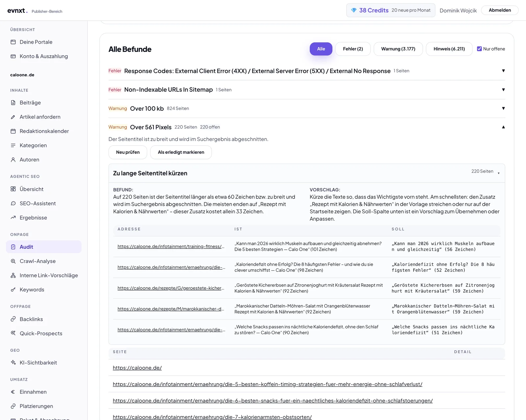
Task: Toggle the Nur offene checkbox
Action: tap(479, 49)
